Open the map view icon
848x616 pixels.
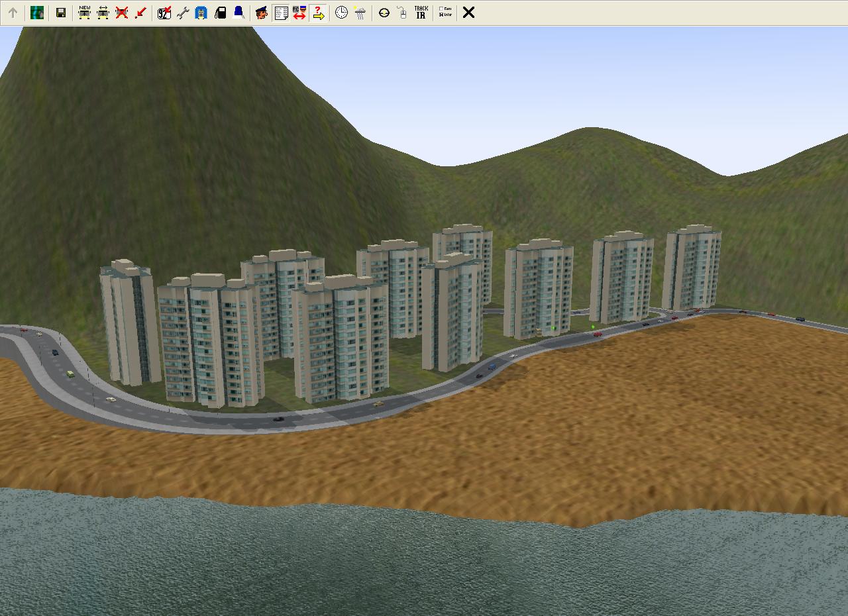tap(37, 13)
